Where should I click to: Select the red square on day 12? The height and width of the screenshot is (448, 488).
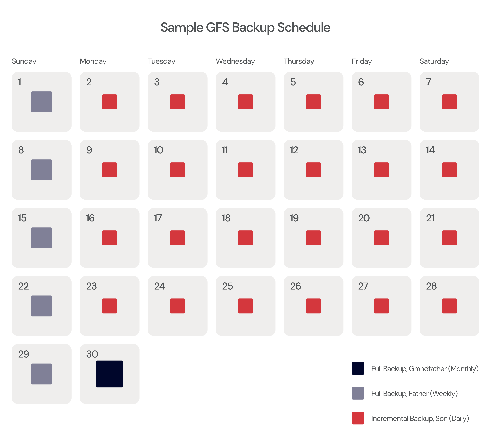pos(313,170)
